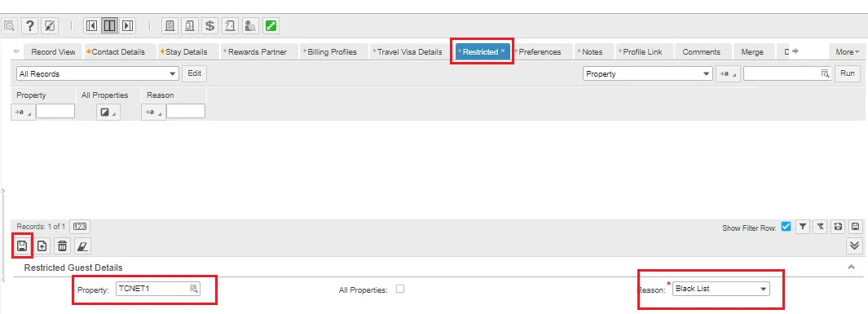The height and width of the screenshot is (314, 868).
Task: Click the Property column filter text box
Action: (x=55, y=111)
